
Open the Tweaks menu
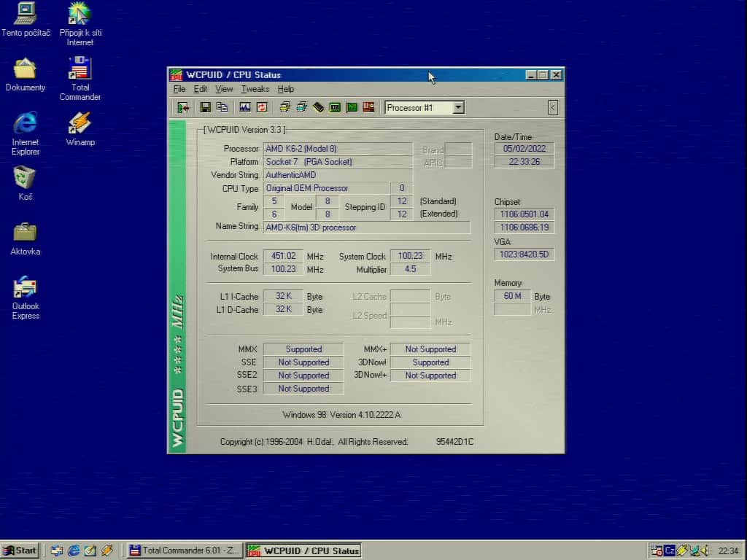point(255,89)
